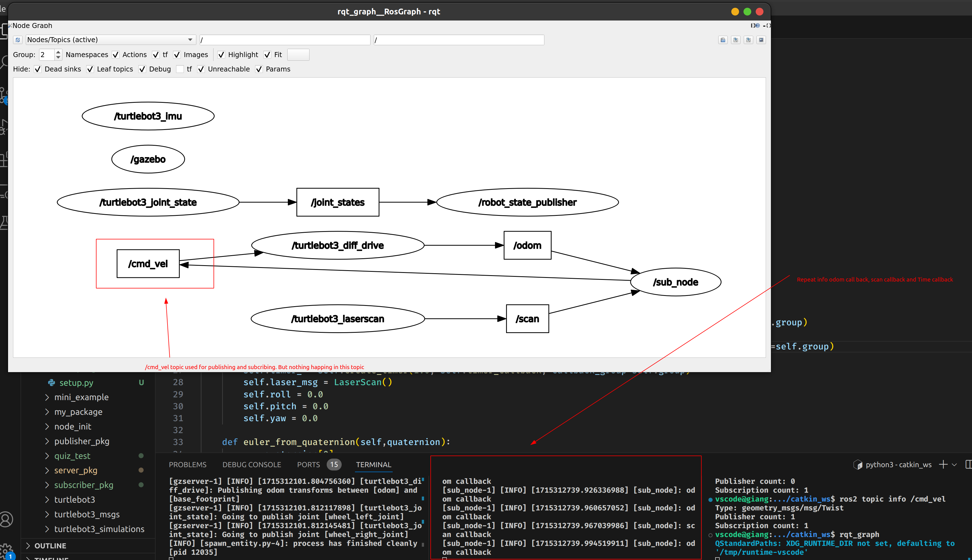Create a new terminal with plus icon
This screenshot has width=972, height=560.
click(943, 465)
